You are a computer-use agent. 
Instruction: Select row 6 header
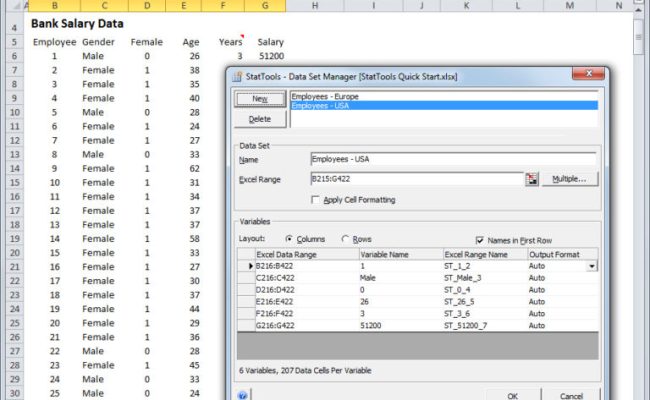[x=15, y=56]
